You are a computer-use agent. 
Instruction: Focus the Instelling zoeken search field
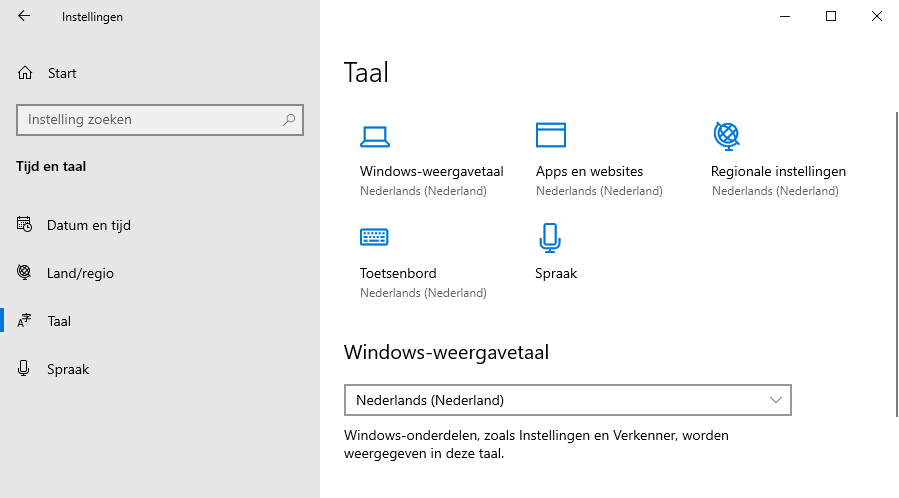coord(150,120)
